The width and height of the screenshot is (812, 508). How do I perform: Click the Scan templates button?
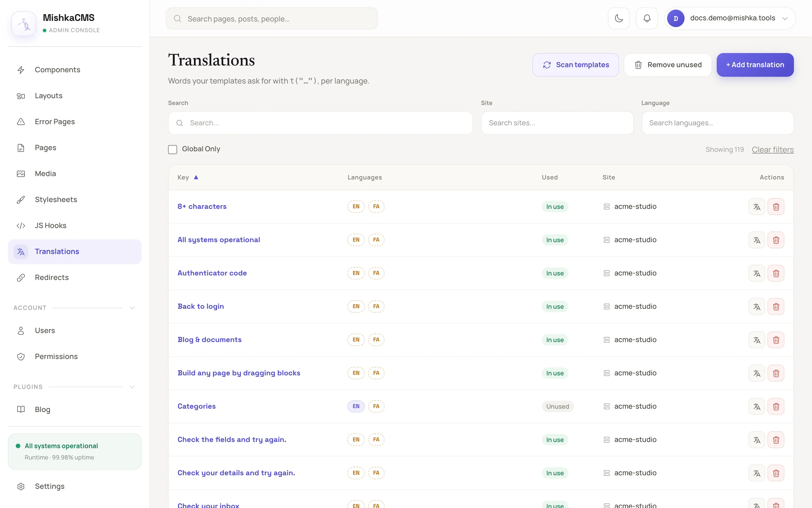[x=575, y=65]
